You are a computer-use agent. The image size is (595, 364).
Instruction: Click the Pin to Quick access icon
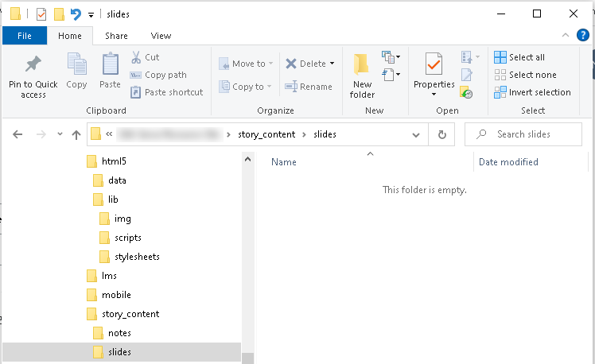click(x=33, y=65)
